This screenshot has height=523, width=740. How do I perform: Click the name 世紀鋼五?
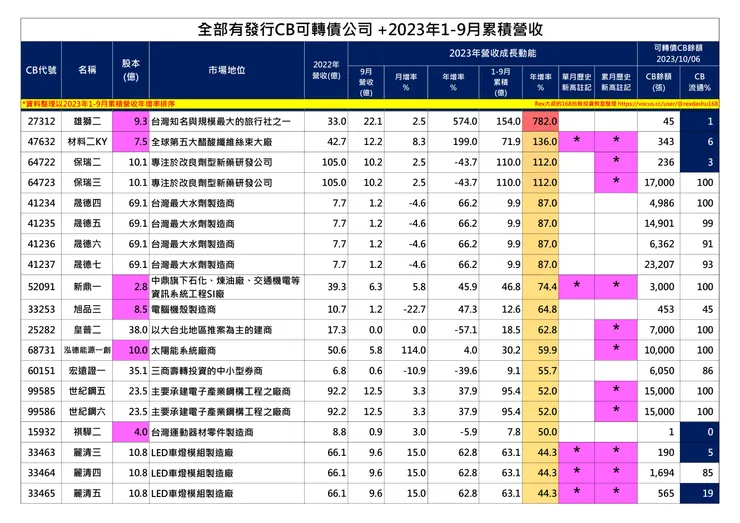[87, 391]
